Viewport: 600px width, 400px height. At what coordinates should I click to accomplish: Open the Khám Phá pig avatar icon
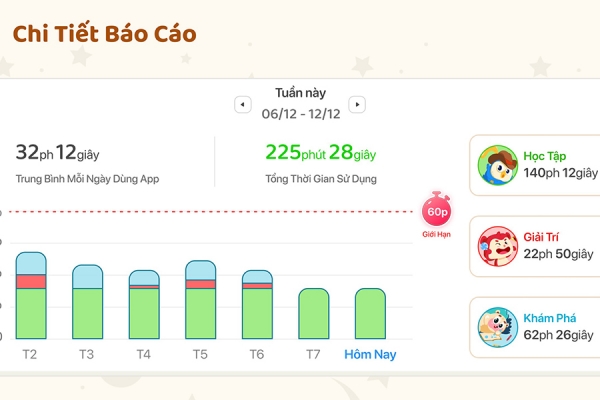click(497, 327)
